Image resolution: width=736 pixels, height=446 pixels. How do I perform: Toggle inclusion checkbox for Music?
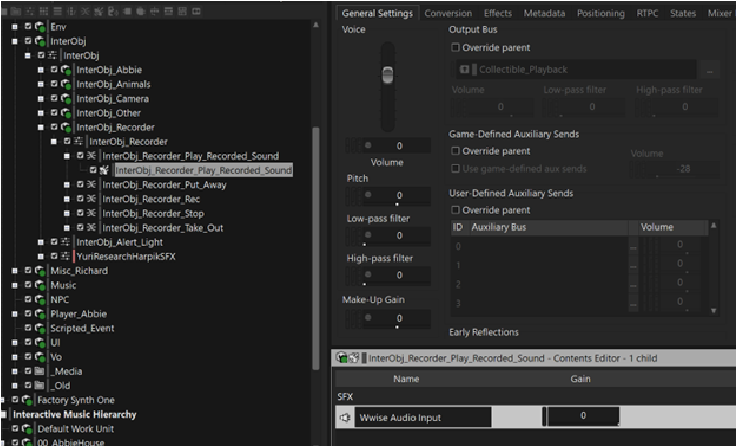[28, 285]
